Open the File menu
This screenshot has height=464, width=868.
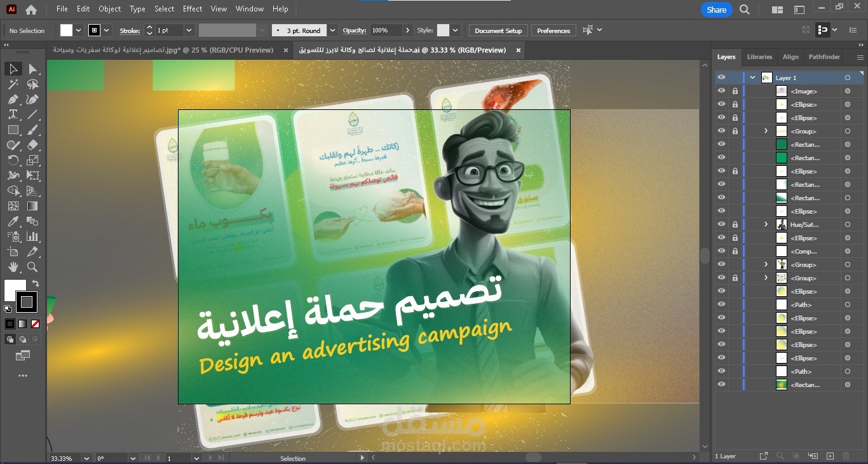pyautogui.click(x=62, y=9)
